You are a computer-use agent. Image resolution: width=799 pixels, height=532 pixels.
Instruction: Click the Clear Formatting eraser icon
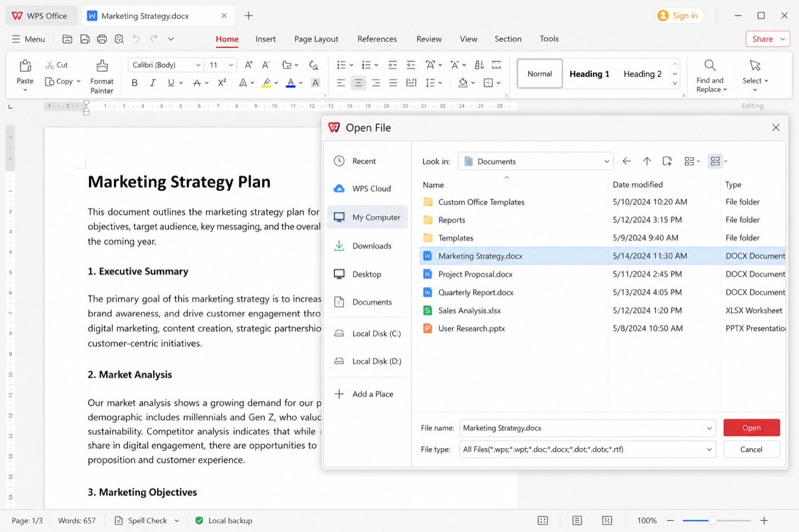(x=313, y=65)
